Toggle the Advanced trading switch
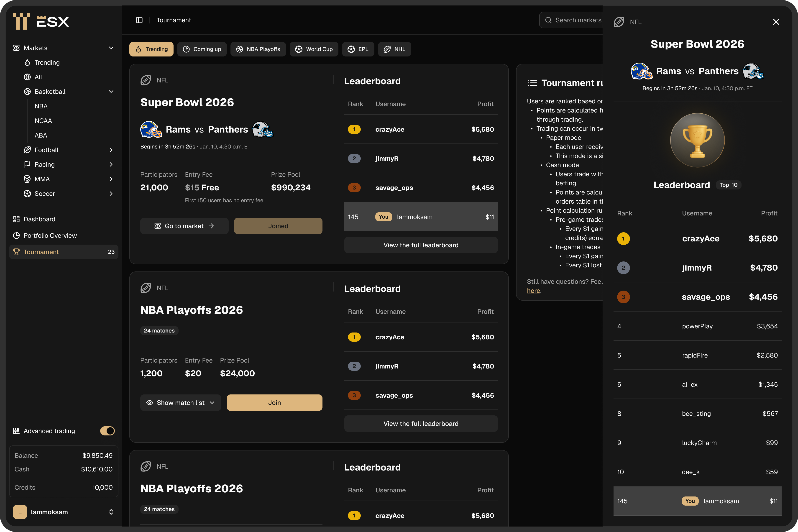This screenshot has width=798, height=532. coord(107,431)
